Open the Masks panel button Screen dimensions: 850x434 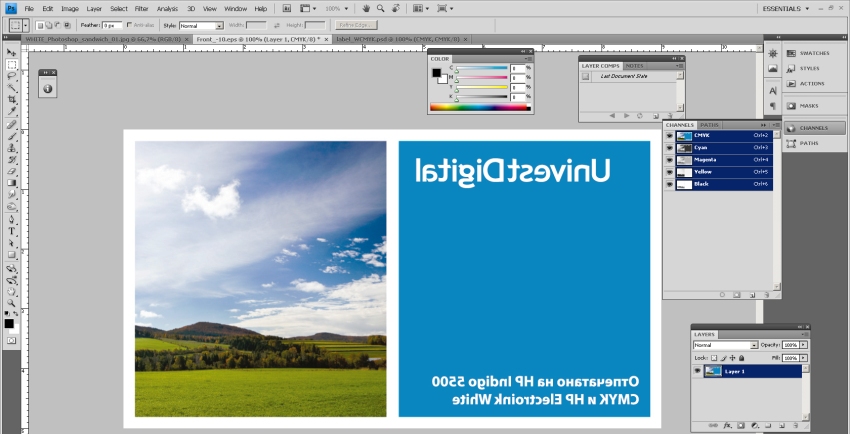tap(815, 106)
